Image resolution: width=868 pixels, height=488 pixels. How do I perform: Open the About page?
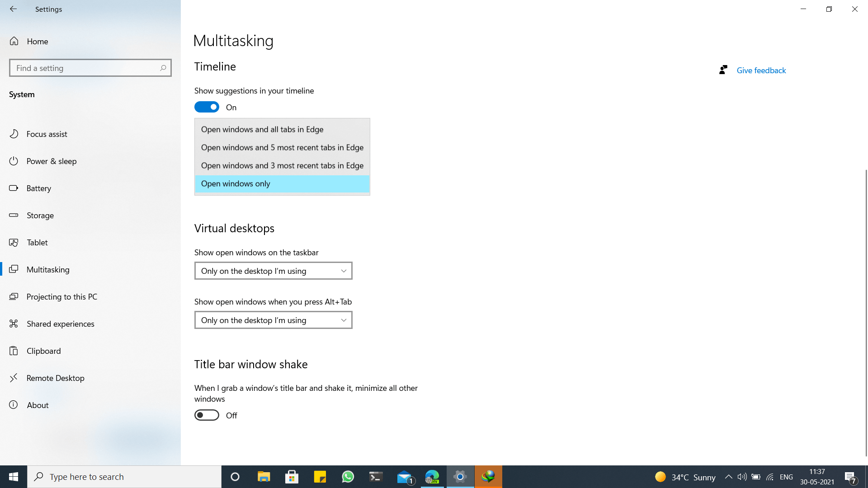[x=90, y=405]
